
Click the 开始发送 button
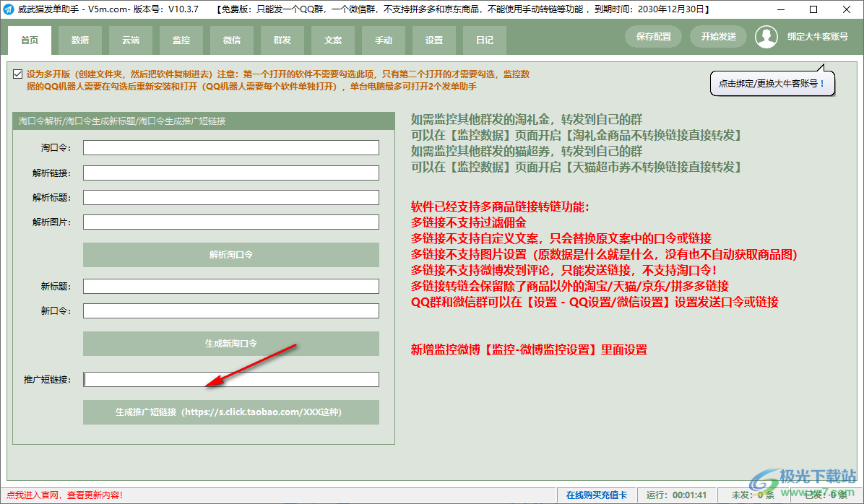click(x=719, y=37)
